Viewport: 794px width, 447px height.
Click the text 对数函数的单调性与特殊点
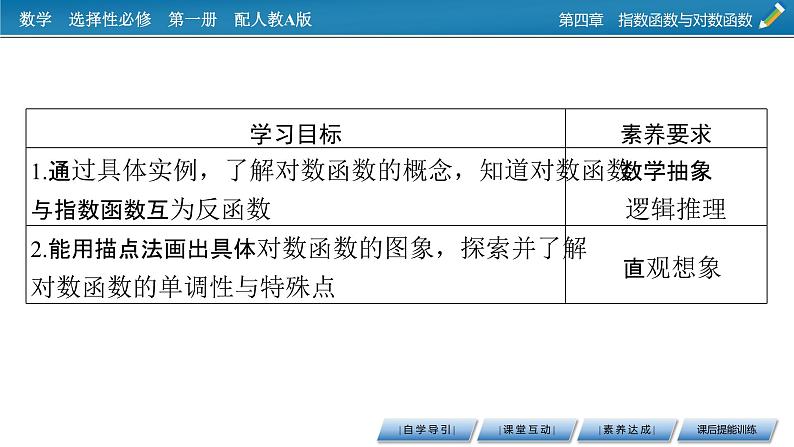click(182, 286)
